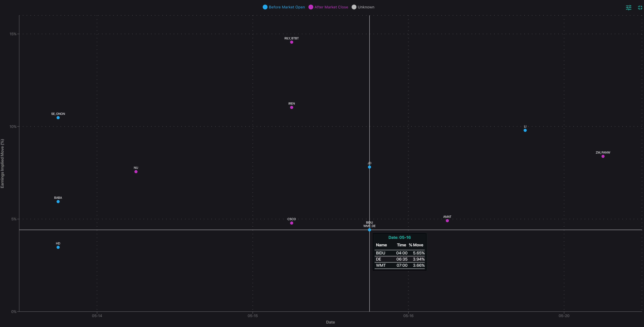The height and width of the screenshot is (327, 644).
Task: Click the BIDU row in tooltip
Action: click(x=400, y=253)
